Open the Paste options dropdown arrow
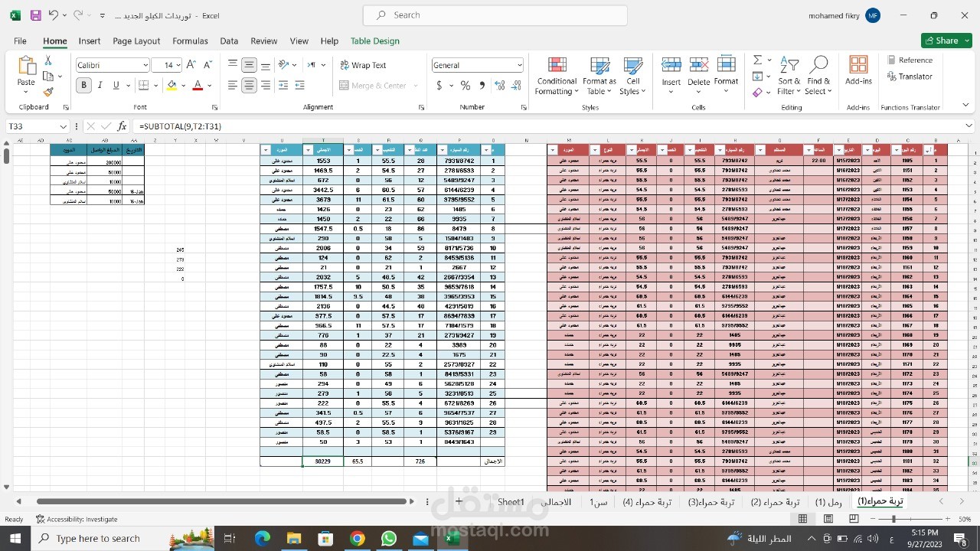Viewport: 980px width, 551px height. pyautogui.click(x=26, y=92)
